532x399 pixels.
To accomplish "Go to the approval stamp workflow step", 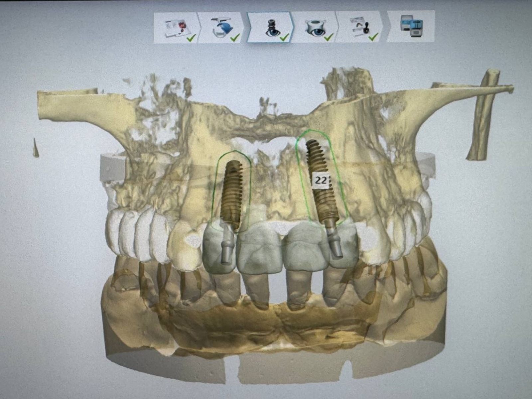I will tap(360, 28).
